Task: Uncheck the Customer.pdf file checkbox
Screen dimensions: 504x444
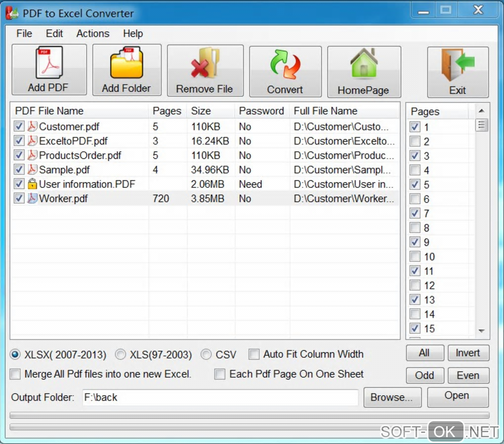Action: click(x=19, y=127)
